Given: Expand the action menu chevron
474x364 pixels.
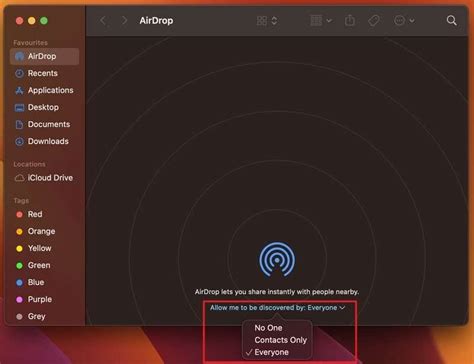Looking at the screenshot, I should tap(412, 21).
